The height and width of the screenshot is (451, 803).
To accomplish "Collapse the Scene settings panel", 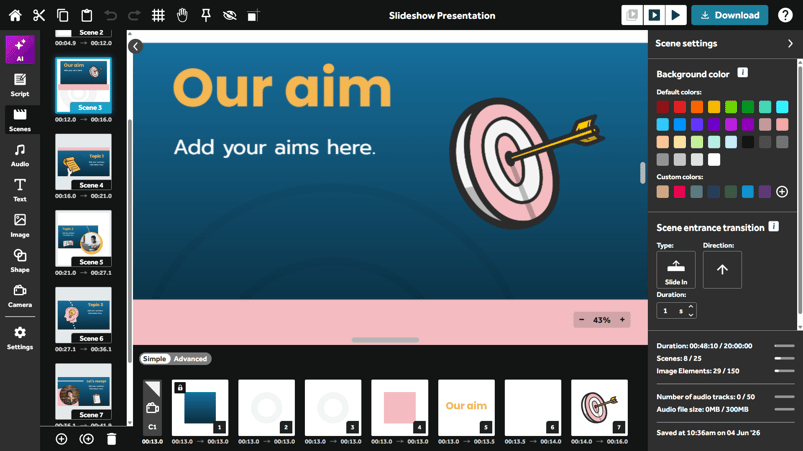I will [790, 44].
